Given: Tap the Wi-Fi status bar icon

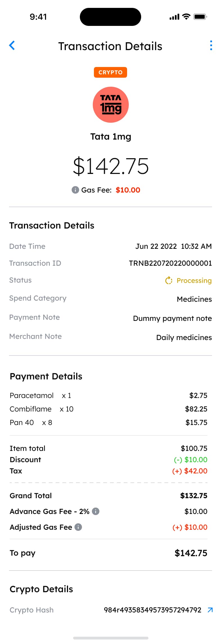Looking at the screenshot, I should [186, 17].
